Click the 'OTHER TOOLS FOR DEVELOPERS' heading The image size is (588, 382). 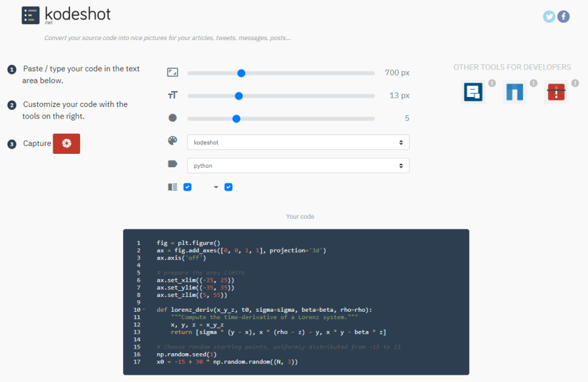[512, 68]
